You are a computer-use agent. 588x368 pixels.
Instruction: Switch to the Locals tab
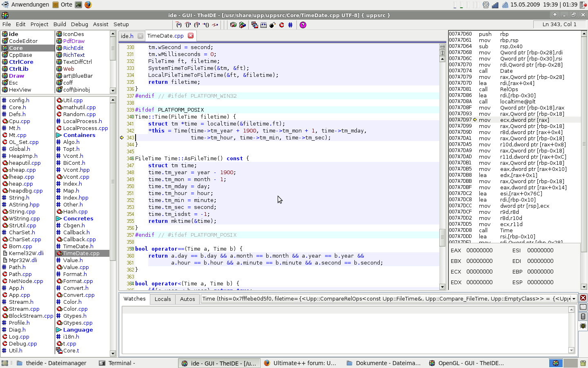(163, 299)
